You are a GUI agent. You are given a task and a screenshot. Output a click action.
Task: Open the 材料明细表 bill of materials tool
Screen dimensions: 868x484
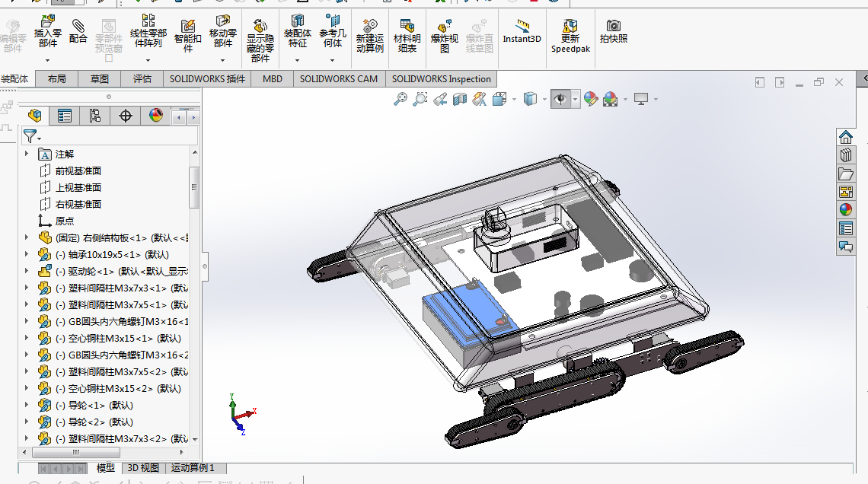407,36
